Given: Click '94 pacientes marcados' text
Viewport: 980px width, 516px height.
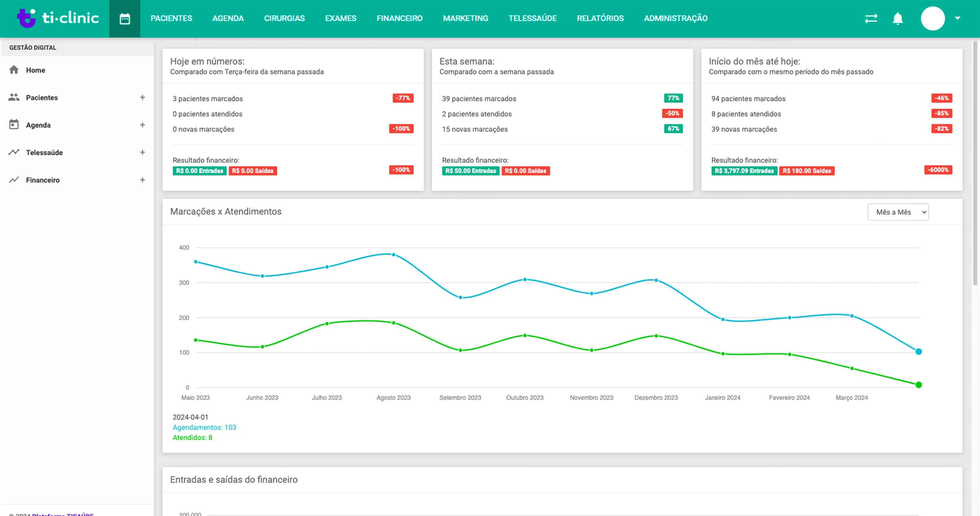Looking at the screenshot, I should [x=748, y=99].
